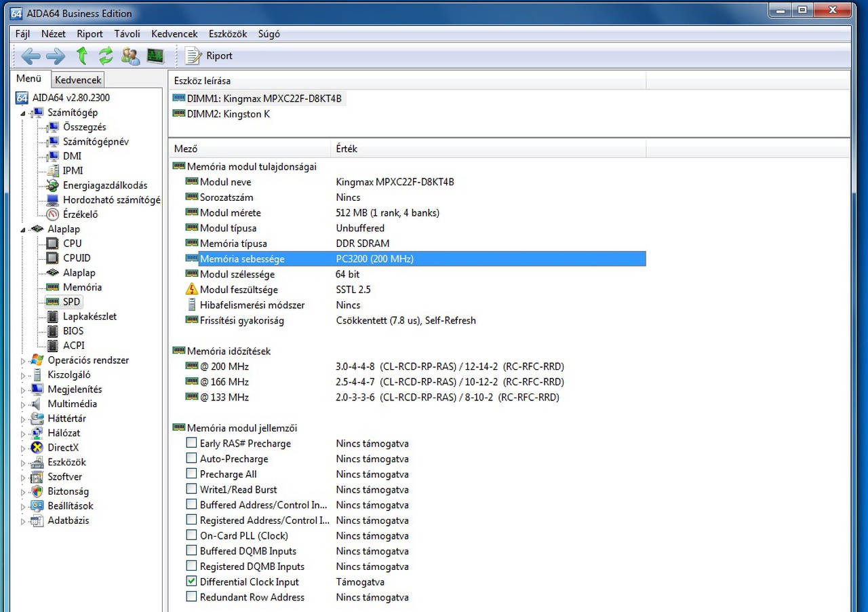This screenshot has width=868, height=612.
Task: Select the Számítógépnév tree icon
Action: [53, 142]
